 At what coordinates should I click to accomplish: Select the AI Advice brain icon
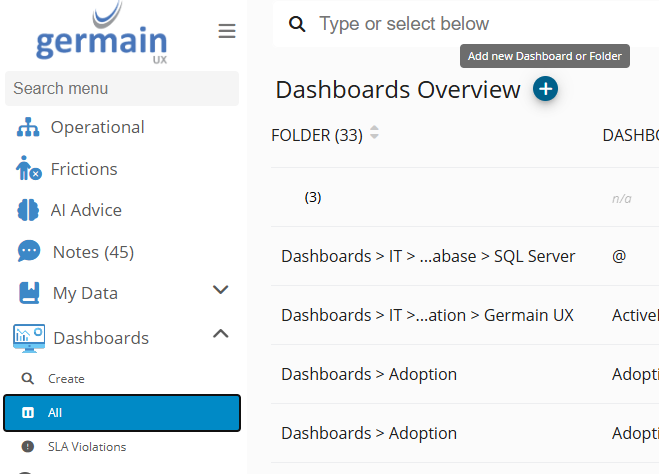(28, 210)
